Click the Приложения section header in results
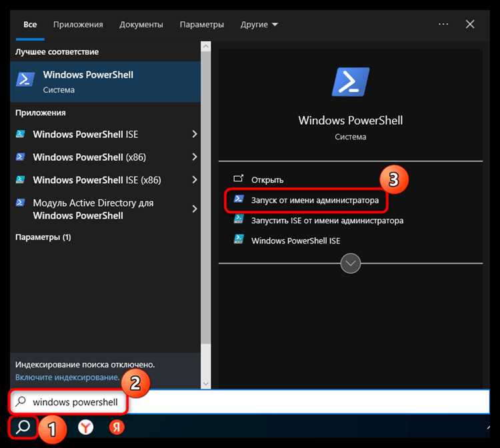 (x=41, y=113)
